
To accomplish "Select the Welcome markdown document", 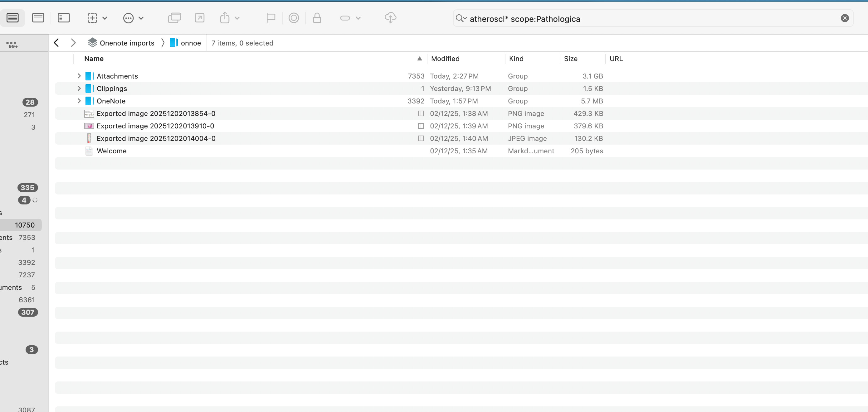I will 111,151.
